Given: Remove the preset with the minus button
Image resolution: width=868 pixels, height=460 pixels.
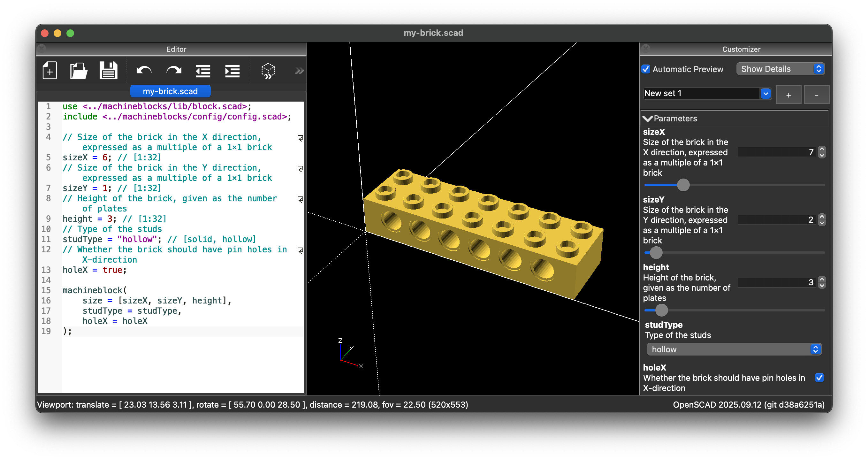Looking at the screenshot, I should (816, 95).
